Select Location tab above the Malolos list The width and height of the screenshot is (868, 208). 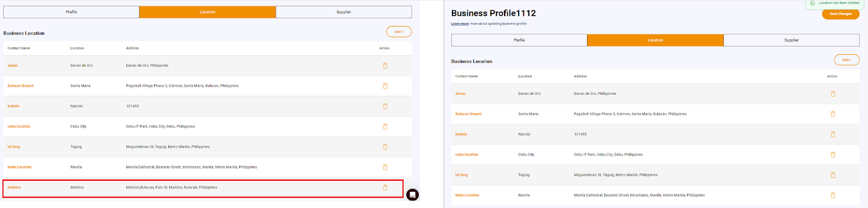pyautogui.click(x=207, y=12)
